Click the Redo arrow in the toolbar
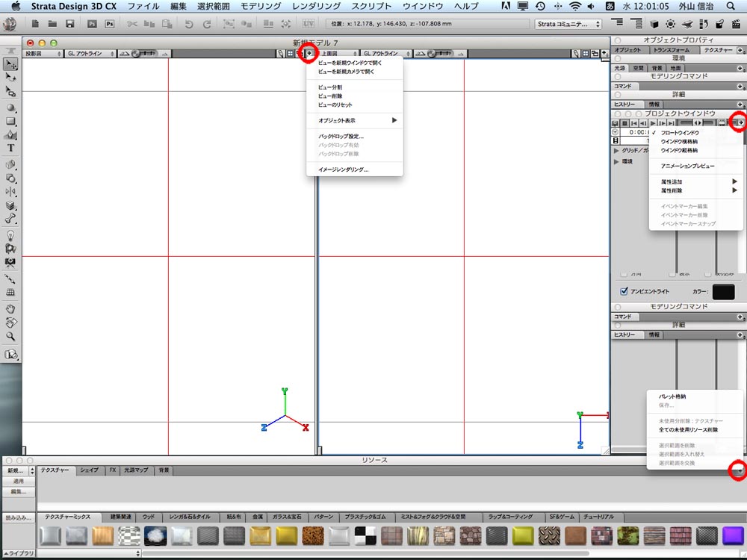This screenshot has width=747, height=560. (207, 24)
